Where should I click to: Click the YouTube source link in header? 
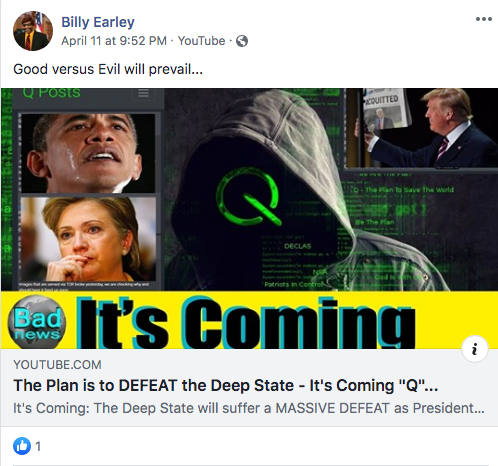tap(201, 41)
